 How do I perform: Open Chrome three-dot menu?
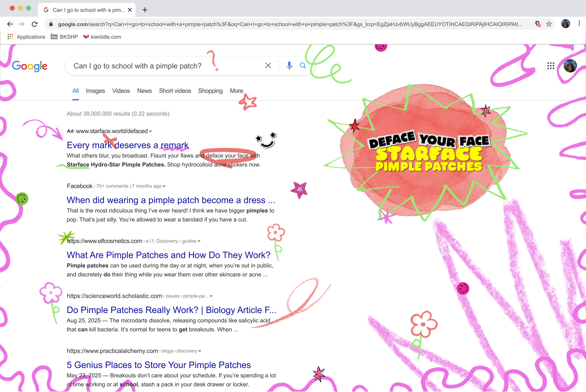point(579,24)
